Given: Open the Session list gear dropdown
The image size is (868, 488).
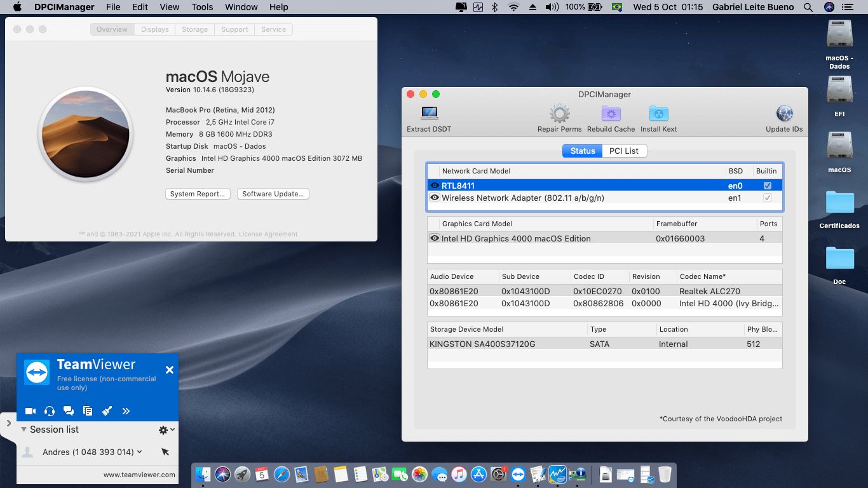Looking at the screenshot, I should click(166, 430).
